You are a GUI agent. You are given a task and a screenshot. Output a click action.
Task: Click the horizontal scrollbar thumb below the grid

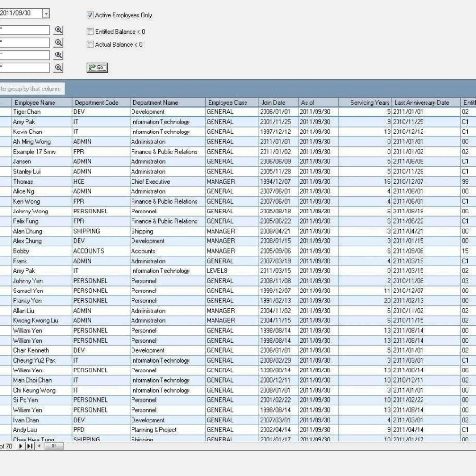pyautogui.click(x=54, y=447)
